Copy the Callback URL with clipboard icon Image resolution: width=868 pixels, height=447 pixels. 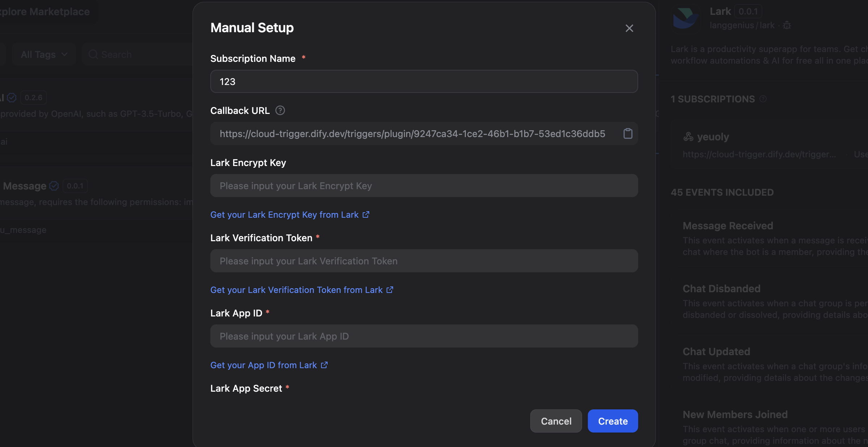pyautogui.click(x=628, y=133)
